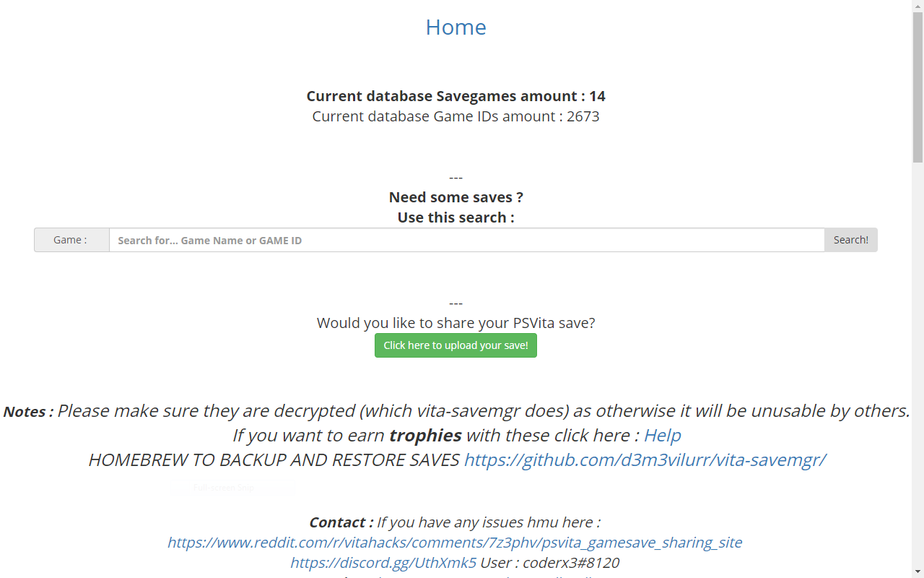Click the "User : coderx3#8120" text
Image resolution: width=924 pixels, height=578 pixels.
(x=549, y=563)
